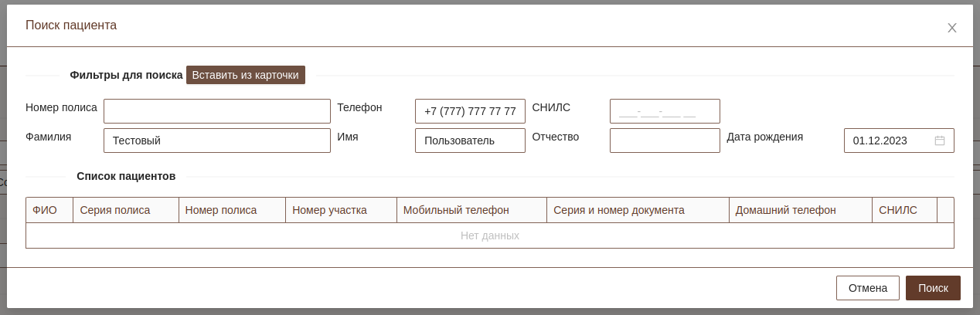The width and height of the screenshot is (980, 315).
Task: Open the birth date calendar picker
Action: tap(940, 141)
